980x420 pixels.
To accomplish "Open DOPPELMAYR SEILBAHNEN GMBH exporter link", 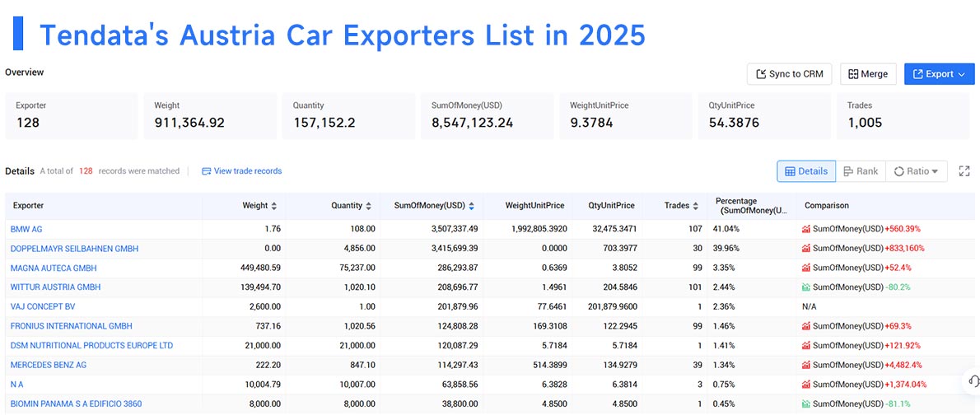I will (x=74, y=249).
